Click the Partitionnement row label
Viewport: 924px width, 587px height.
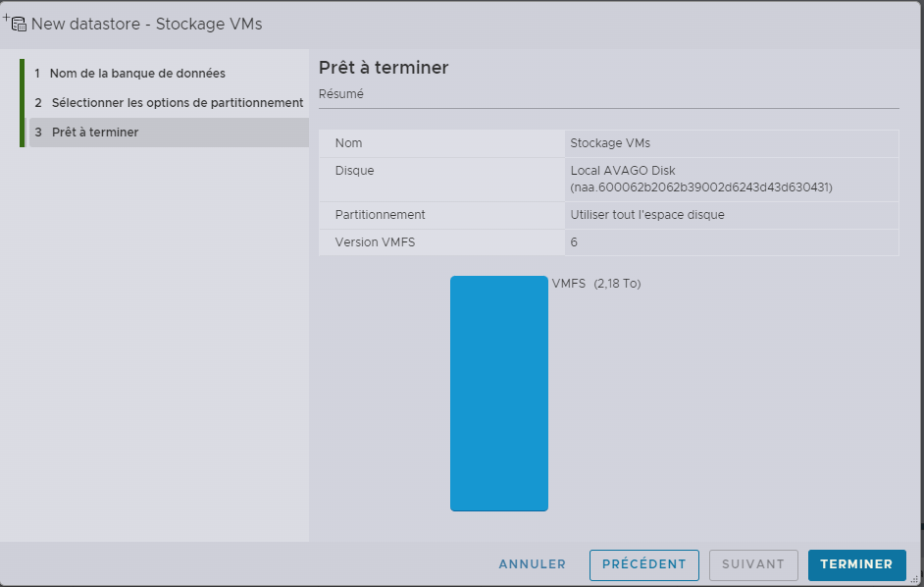point(380,215)
